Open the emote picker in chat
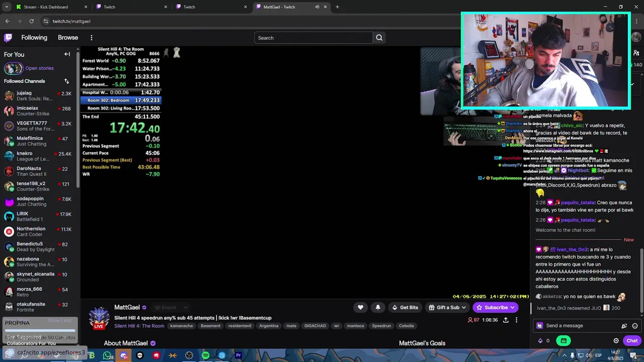Viewport: 644px width, 362px height. 635,326
